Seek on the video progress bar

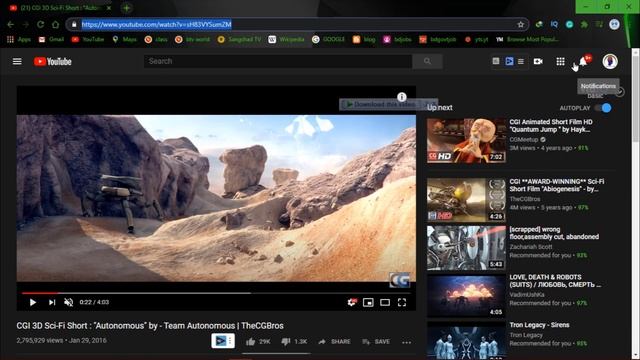216,293
